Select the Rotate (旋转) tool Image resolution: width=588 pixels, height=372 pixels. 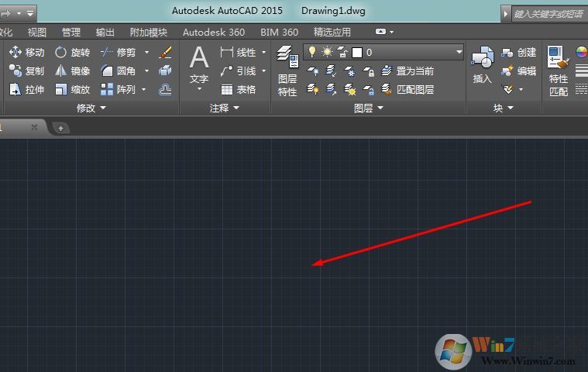[x=72, y=52]
